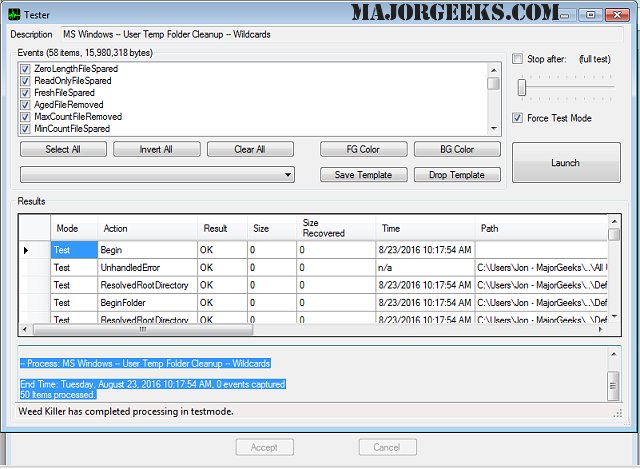Image resolution: width=640 pixels, height=469 pixels.
Task: Sort by the Action column header
Action: point(147,228)
